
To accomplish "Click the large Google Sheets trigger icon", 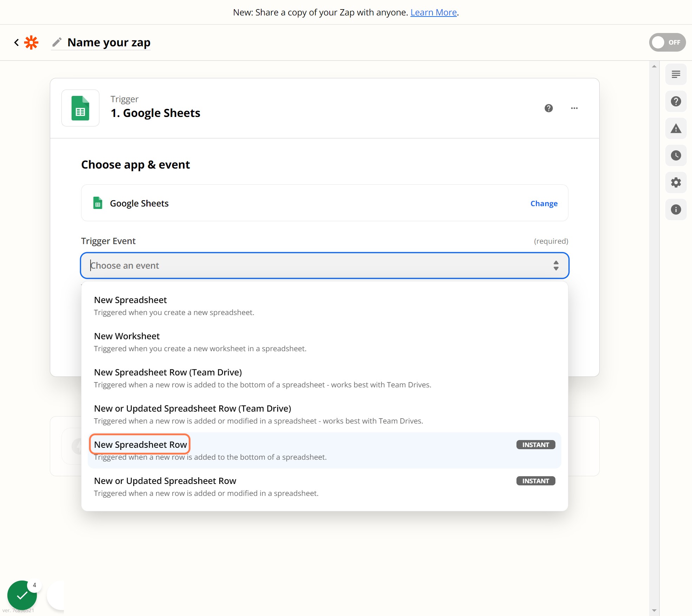I will 80,108.
